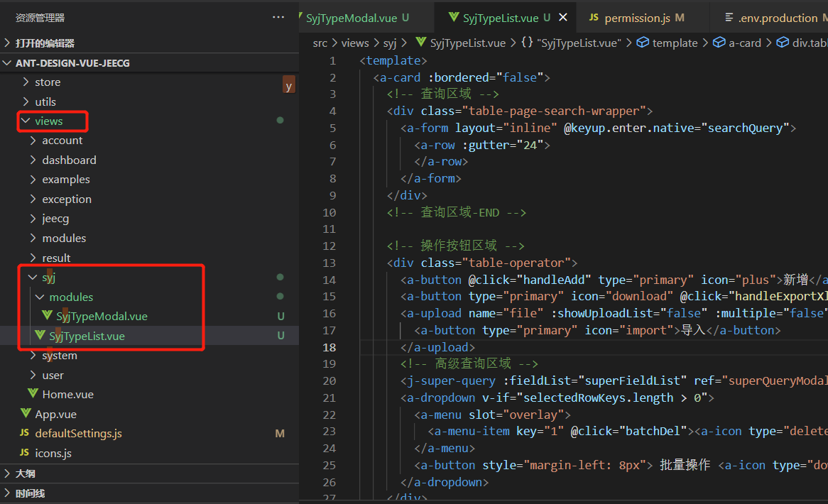
Task: Close the SyjTypeList.vue editor tab
Action: click(563, 18)
